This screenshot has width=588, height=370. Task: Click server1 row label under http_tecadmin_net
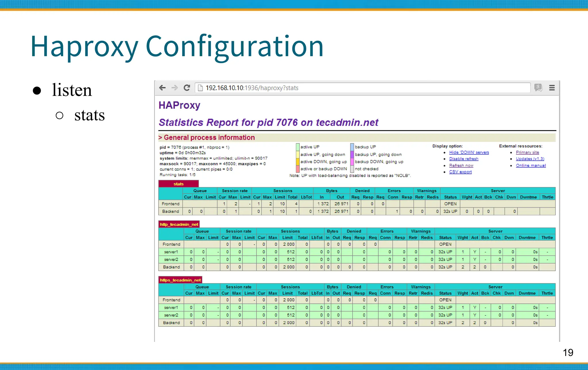point(171,252)
